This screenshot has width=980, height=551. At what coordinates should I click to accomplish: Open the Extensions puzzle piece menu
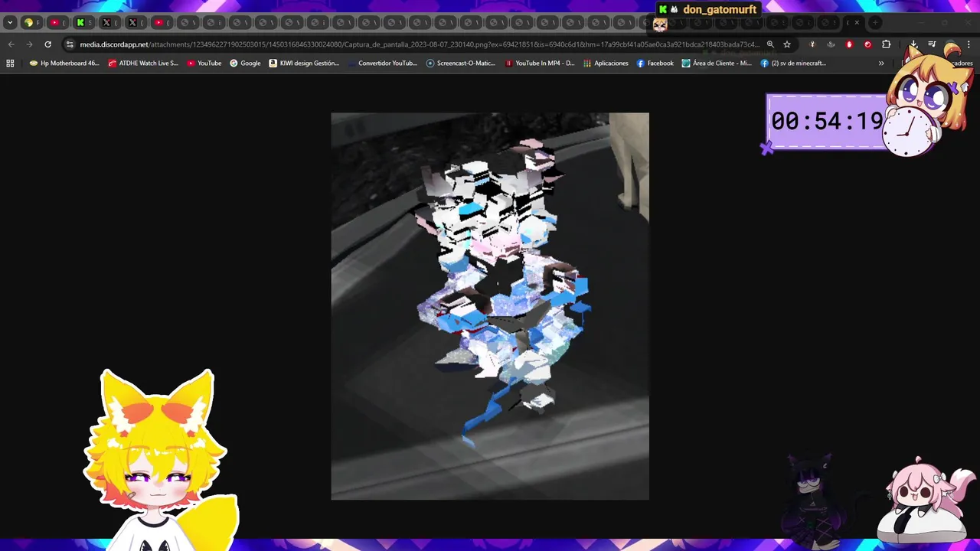[x=886, y=44]
